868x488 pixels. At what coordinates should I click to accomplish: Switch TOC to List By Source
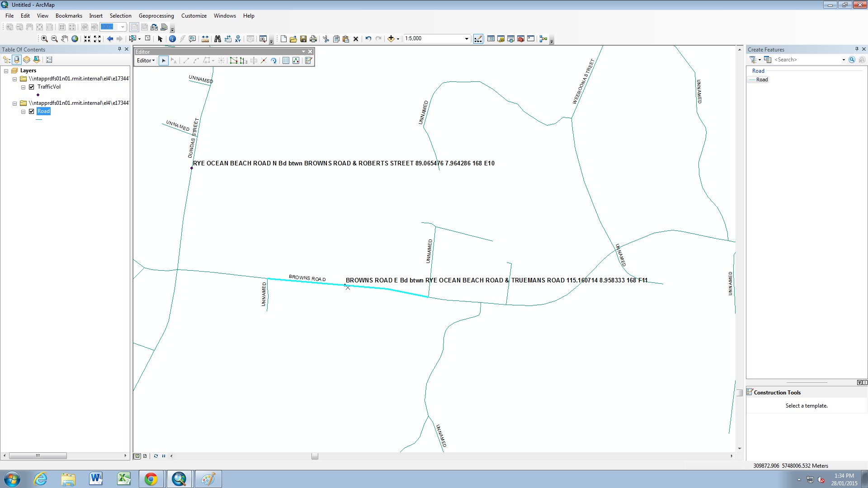click(x=17, y=60)
